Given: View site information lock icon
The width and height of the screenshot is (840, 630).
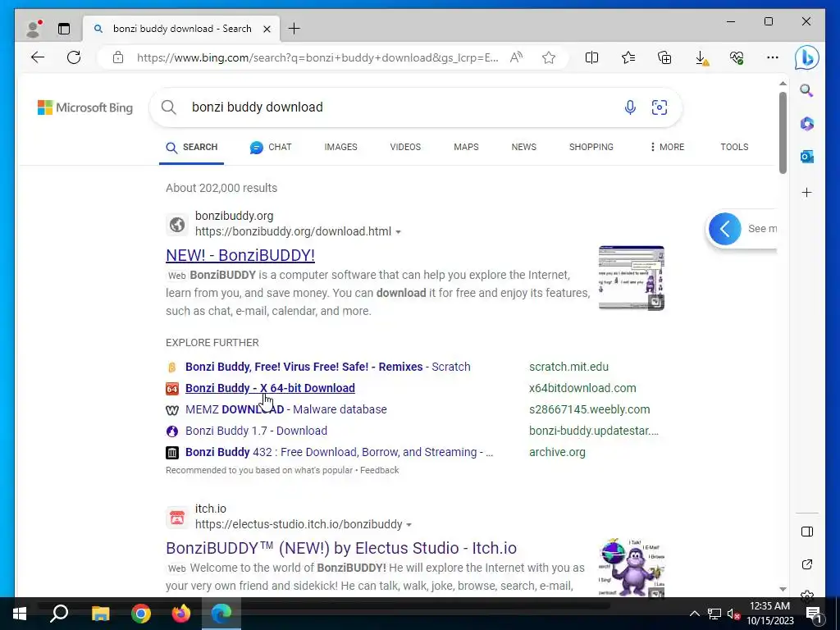Looking at the screenshot, I should click(x=118, y=57).
